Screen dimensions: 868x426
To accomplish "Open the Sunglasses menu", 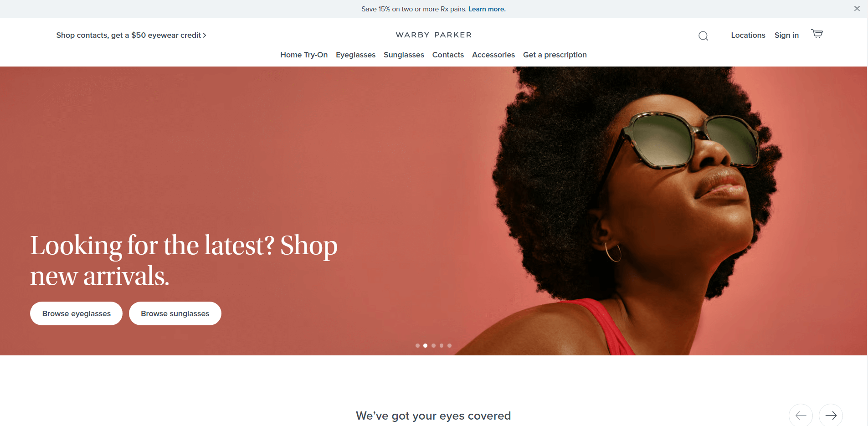I will [404, 55].
